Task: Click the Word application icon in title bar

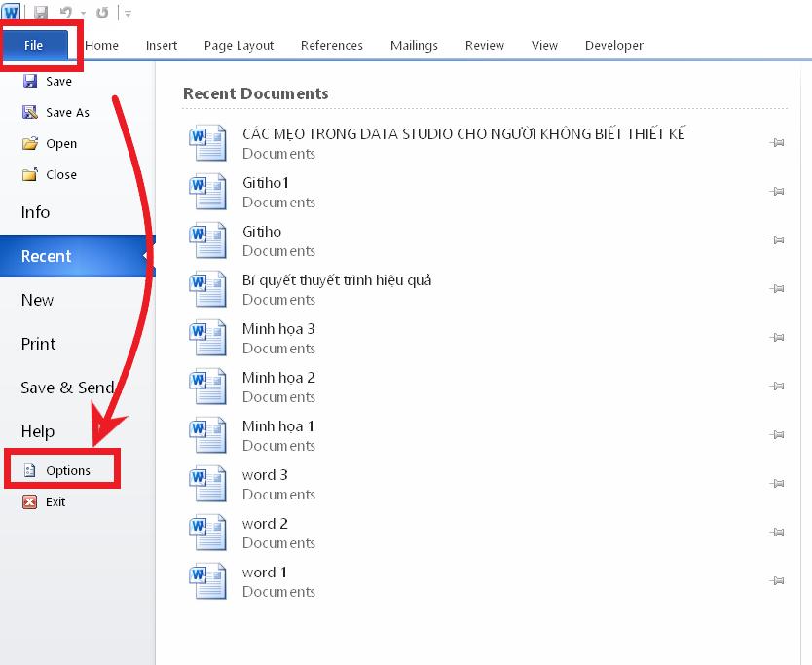Action: 11,12
